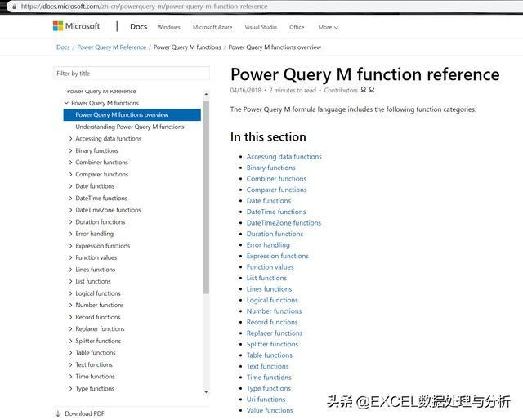Viewport: 523px width, 420px height.
Task: Open the Microsoft Azure nav item
Action: (212, 27)
